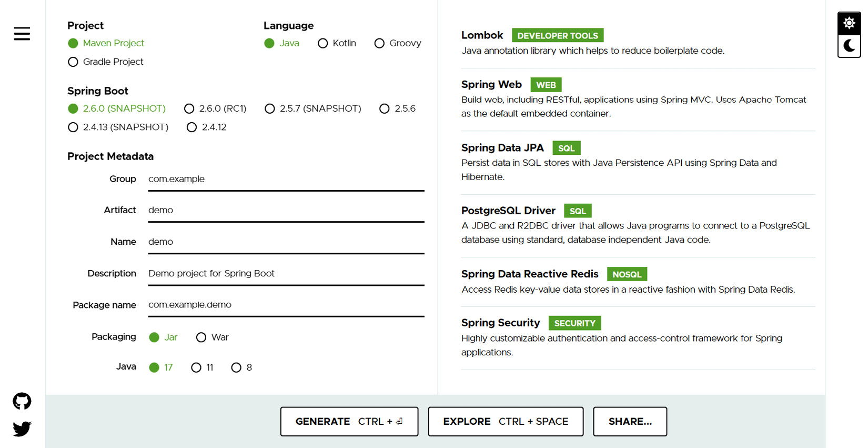Click the SECURITY tag badge
Screen dimensions: 868x448
pos(575,323)
